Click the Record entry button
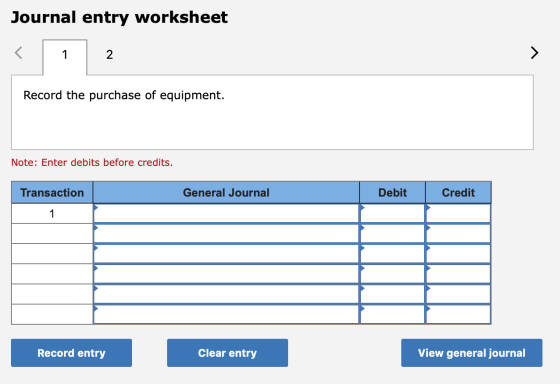The height and width of the screenshot is (384, 560). (x=71, y=353)
